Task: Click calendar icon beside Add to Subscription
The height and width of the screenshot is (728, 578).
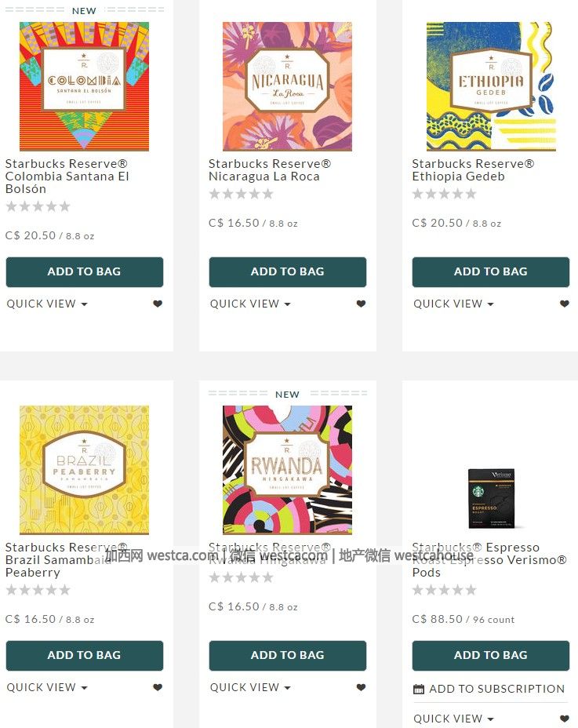Action: (x=418, y=689)
